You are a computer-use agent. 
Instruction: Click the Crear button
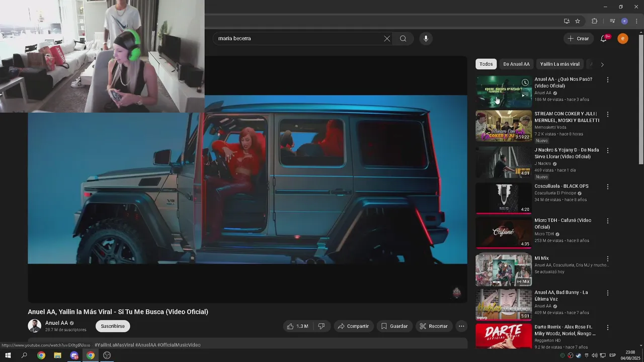coord(579,39)
